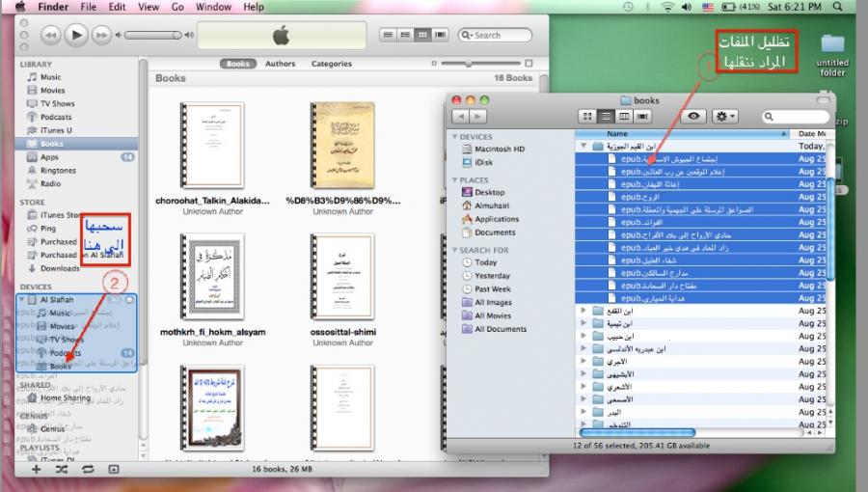Click the Home Sharing icon
Image resolution: width=868 pixels, height=492 pixels.
pyautogui.click(x=32, y=397)
